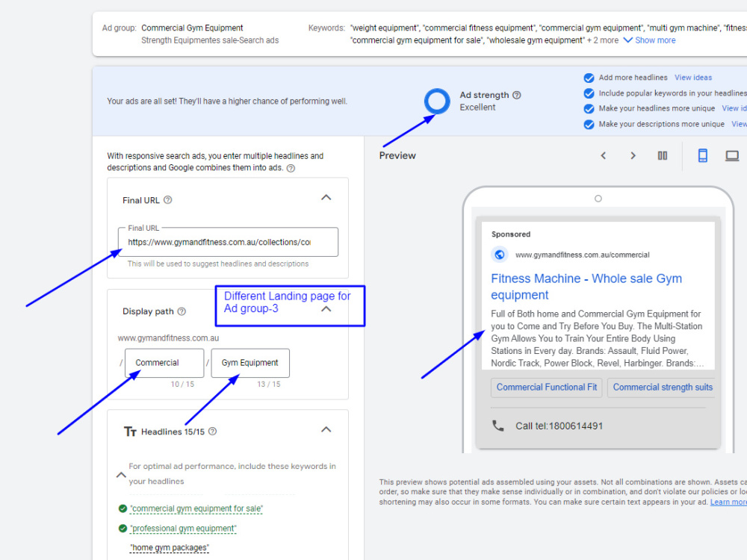Viewport: 747px width, 560px height.
Task: Collapse the Headlines section
Action: [x=326, y=429]
